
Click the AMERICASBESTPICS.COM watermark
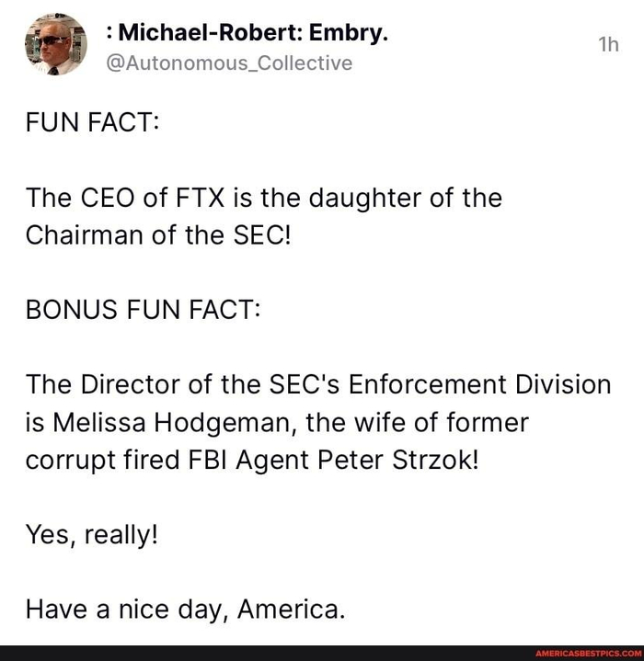click(x=582, y=653)
